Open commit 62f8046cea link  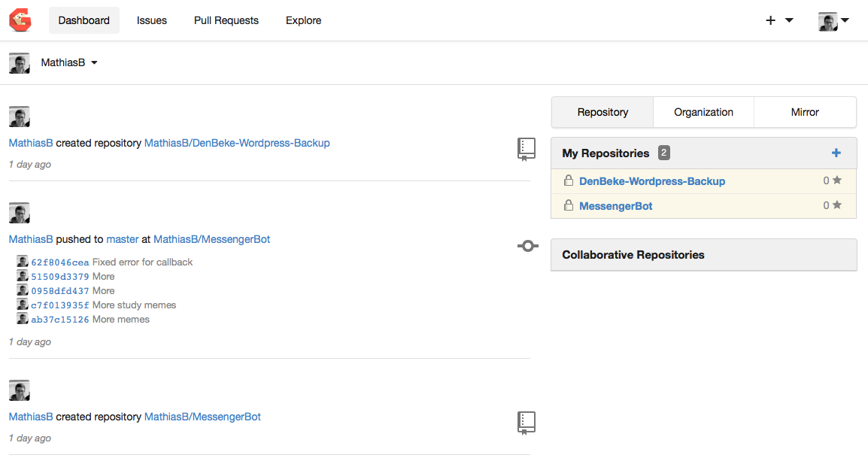(60, 262)
